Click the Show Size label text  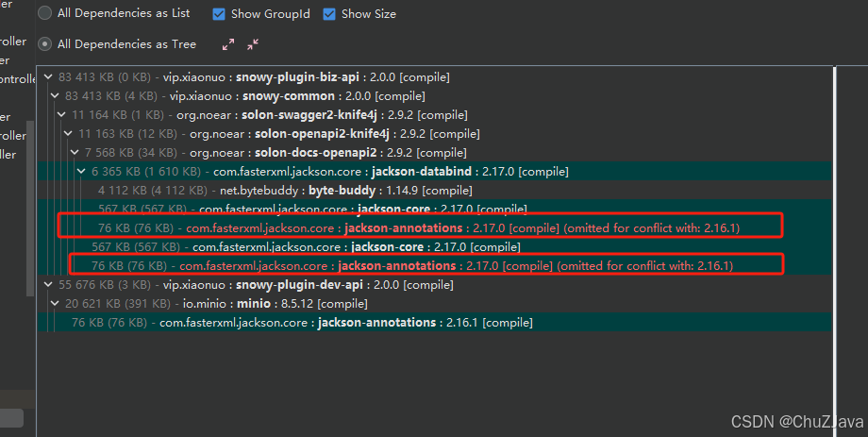pos(369,14)
